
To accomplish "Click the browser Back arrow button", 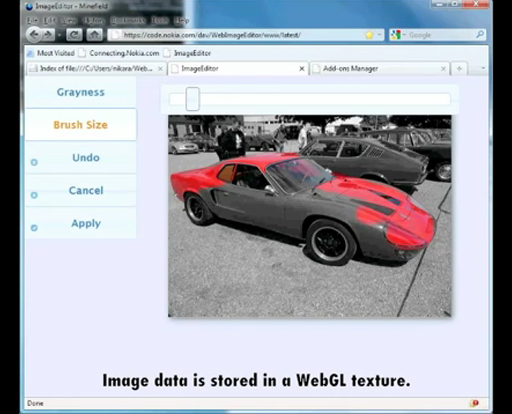I will coord(33,35).
